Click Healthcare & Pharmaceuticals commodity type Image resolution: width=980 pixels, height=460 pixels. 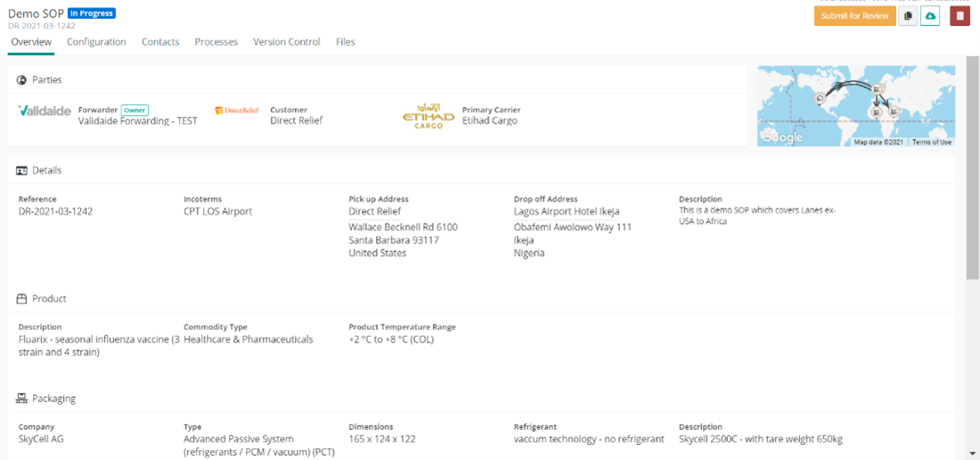(249, 340)
